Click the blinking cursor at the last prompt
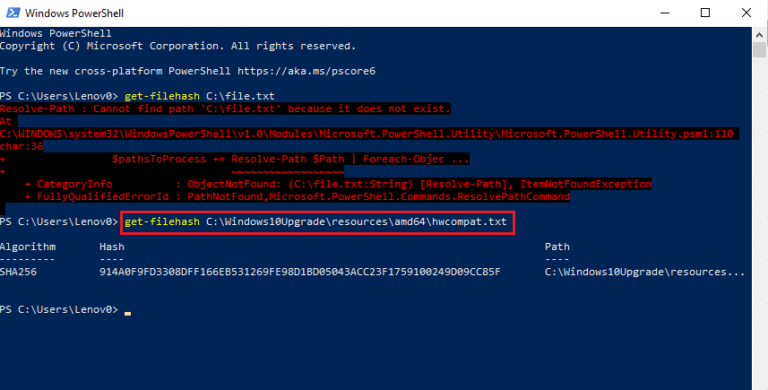The image size is (768, 390). (x=127, y=313)
